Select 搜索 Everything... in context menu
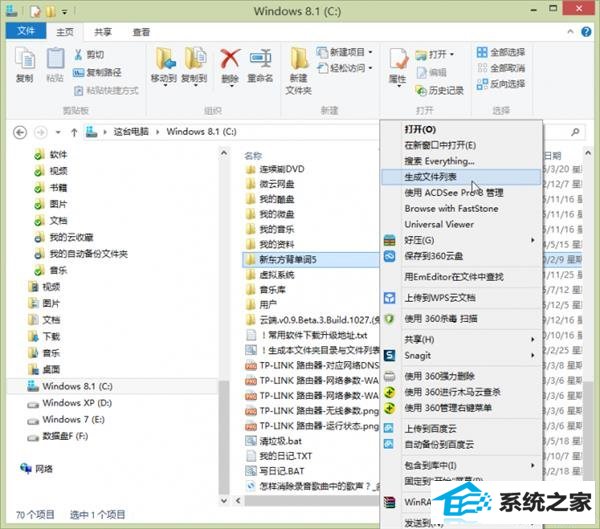Screen dimensions: 600x529 click(x=439, y=160)
